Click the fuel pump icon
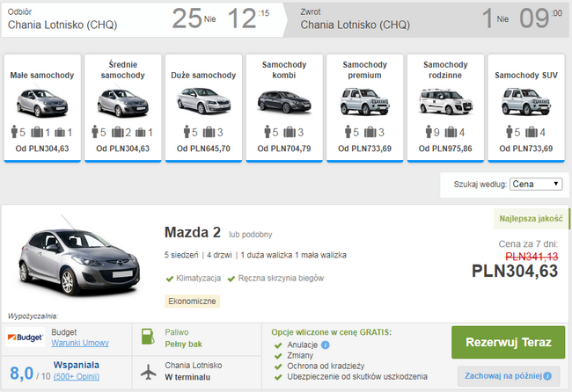Image resolution: width=572 pixels, height=392 pixels. pyautogui.click(x=148, y=337)
